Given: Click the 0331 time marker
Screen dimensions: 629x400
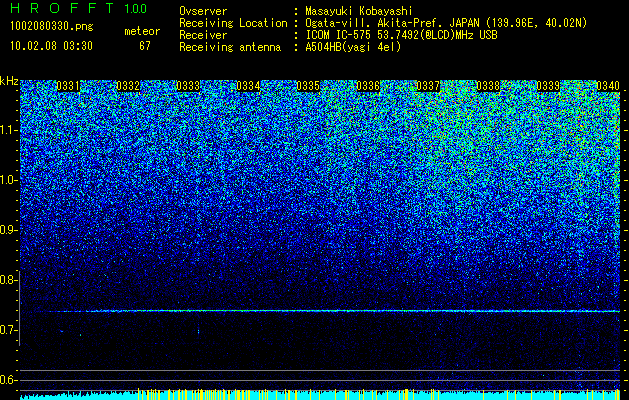Looking at the screenshot, I should 68,86.
